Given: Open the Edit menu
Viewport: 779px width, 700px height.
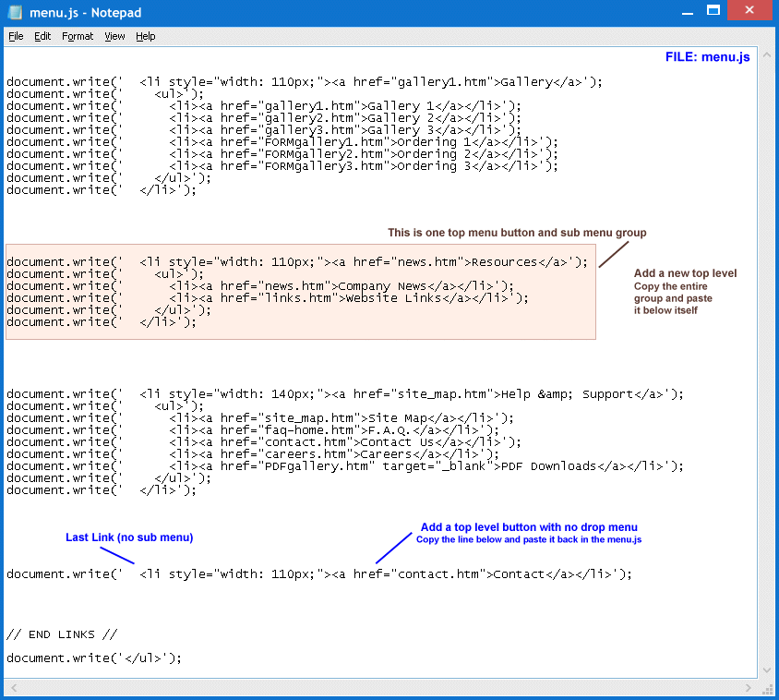Looking at the screenshot, I should 42,36.
